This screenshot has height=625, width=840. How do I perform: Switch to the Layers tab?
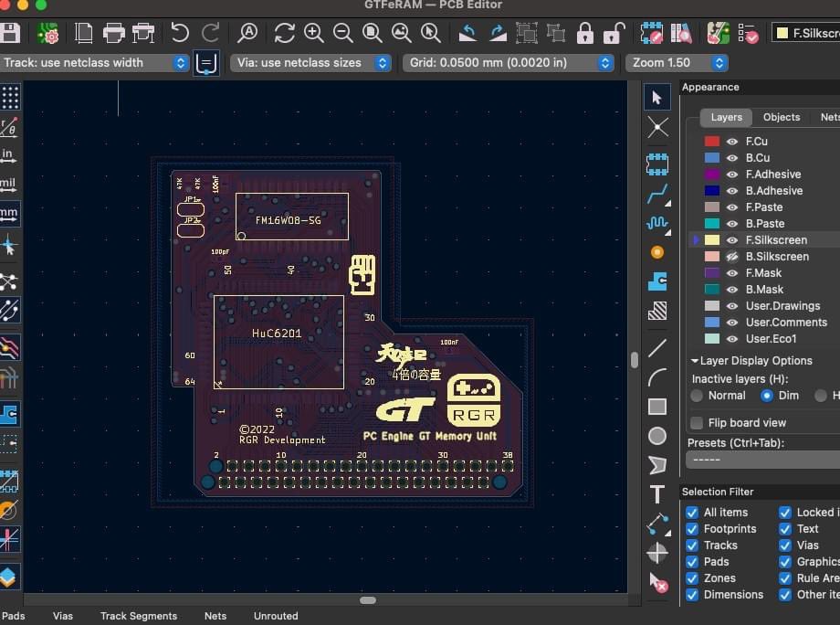tap(727, 117)
